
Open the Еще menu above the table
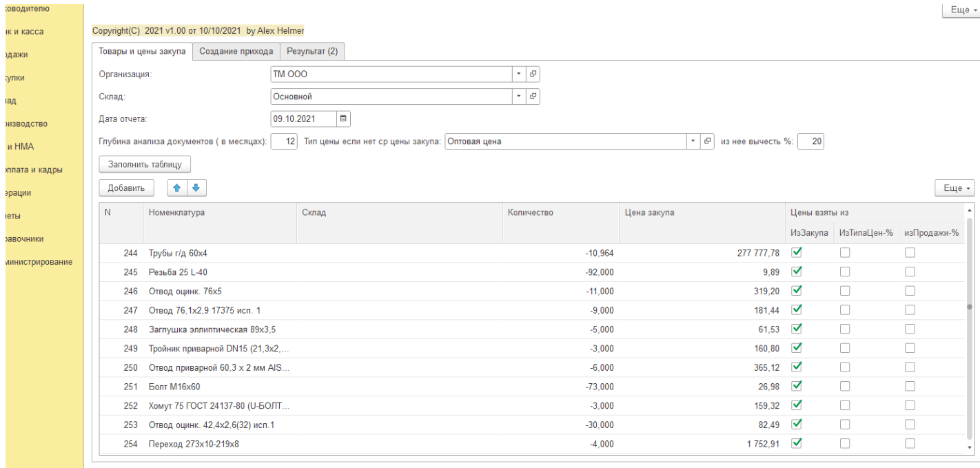pos(954,187)
